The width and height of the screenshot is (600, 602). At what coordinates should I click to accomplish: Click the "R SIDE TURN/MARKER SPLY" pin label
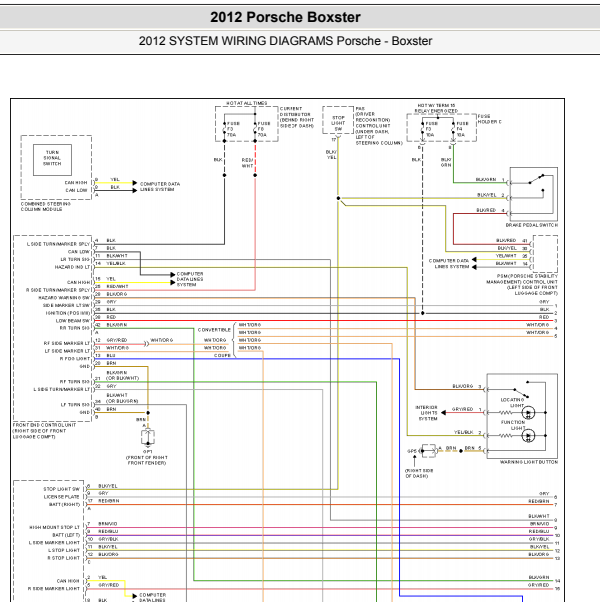tap(58, 290)
